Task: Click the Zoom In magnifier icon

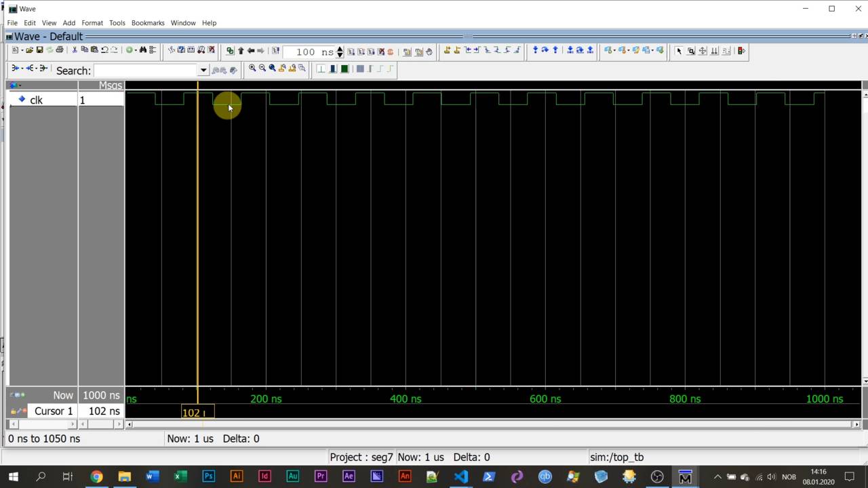Action: [x=252, y=68]
